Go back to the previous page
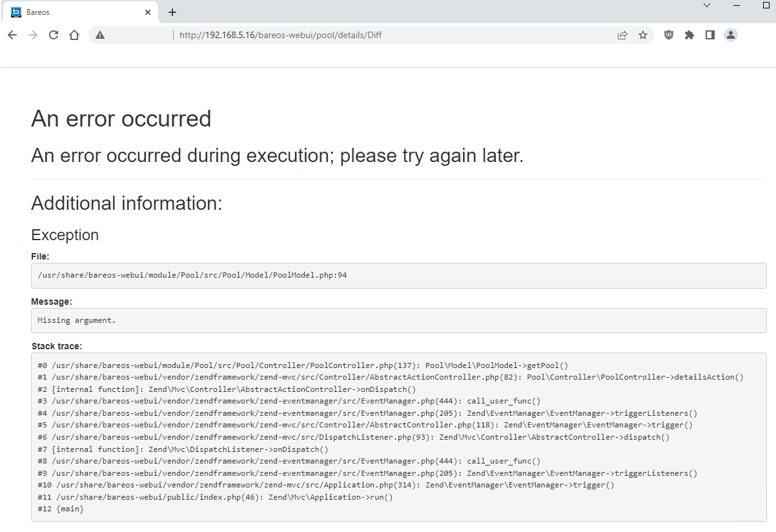The width and height of the screenshot is (776, 532). [x=12, y=35]
